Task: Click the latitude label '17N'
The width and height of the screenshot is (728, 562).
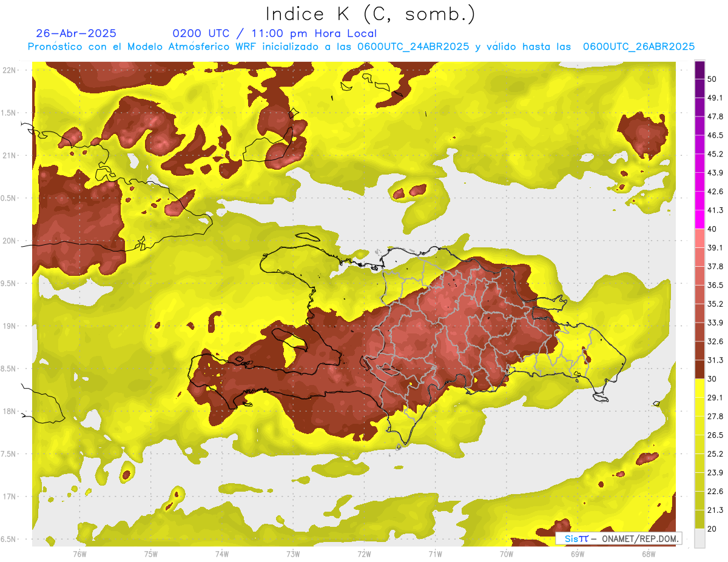Action: (10, 497)
